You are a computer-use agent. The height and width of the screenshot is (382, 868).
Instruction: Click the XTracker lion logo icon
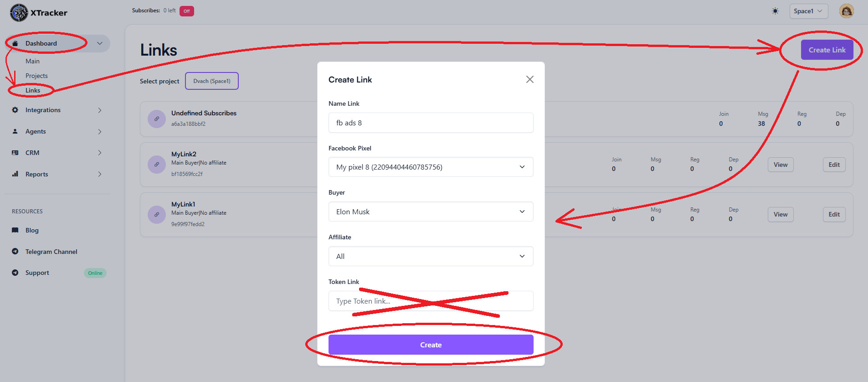(19, 13)
